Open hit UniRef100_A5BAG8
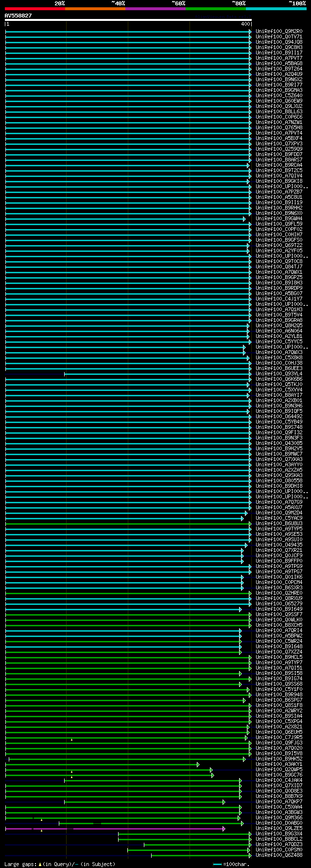This screenshot has width=311, height=868. pos(279,63)
